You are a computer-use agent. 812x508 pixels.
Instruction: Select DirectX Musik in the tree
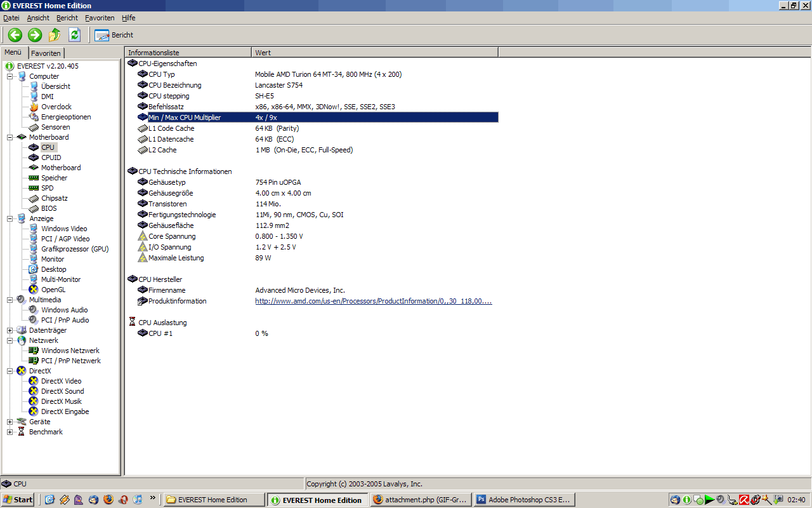coord(62,401)
